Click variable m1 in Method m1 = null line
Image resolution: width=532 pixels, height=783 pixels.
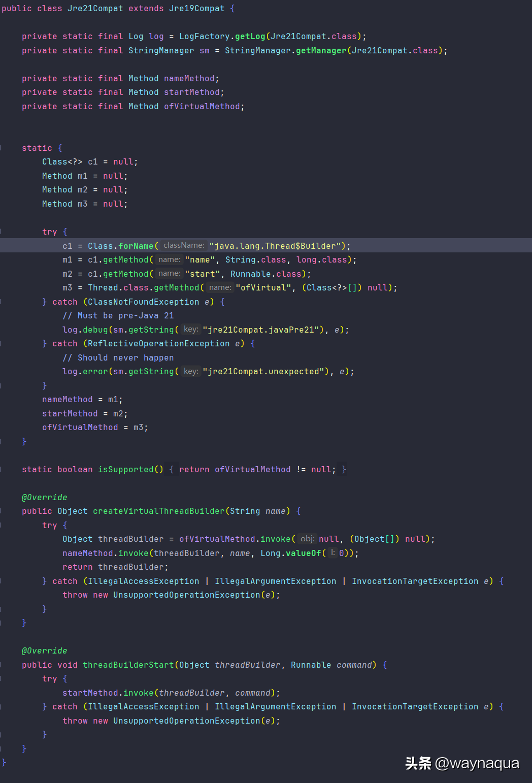click(83, 176)
